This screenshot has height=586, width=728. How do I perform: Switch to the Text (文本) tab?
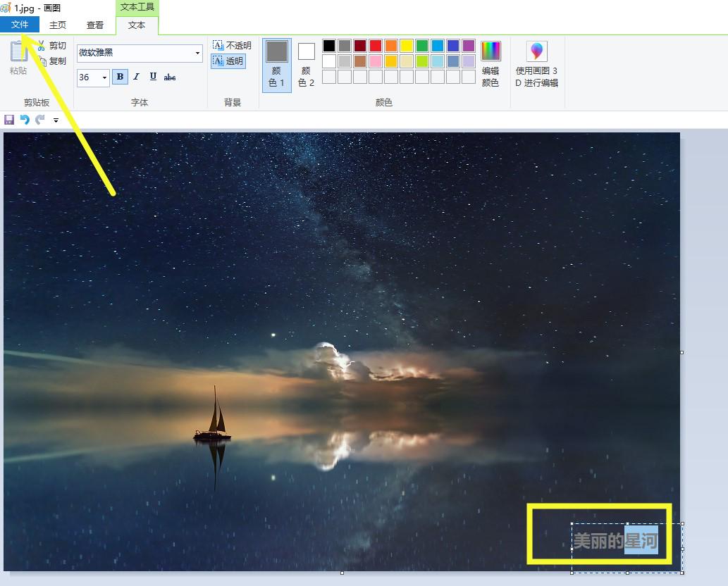click(x=137, y=25)
